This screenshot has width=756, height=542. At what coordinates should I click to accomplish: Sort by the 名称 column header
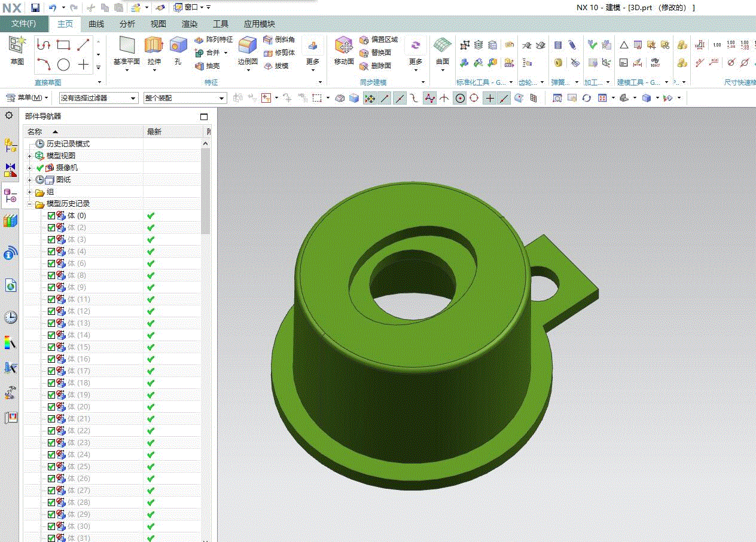point(35,131)
